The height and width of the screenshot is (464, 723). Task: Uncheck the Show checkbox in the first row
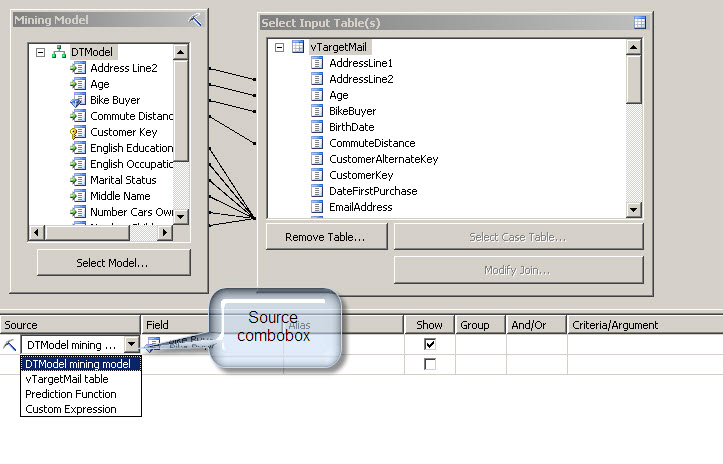pyautogui.click(x=430, y=344)
